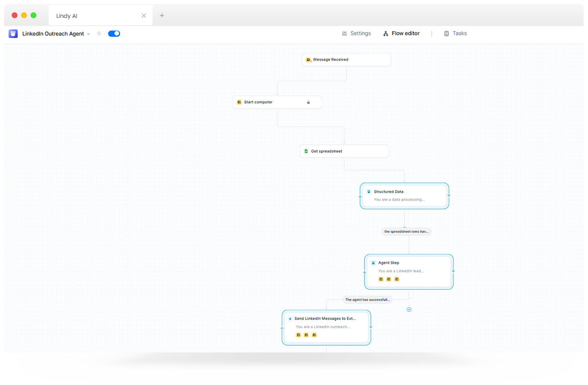Star the LinkedIn Outreach Agent
Image resolution: width=588 pixels, height=385 pixels.
tap(99, 33)
